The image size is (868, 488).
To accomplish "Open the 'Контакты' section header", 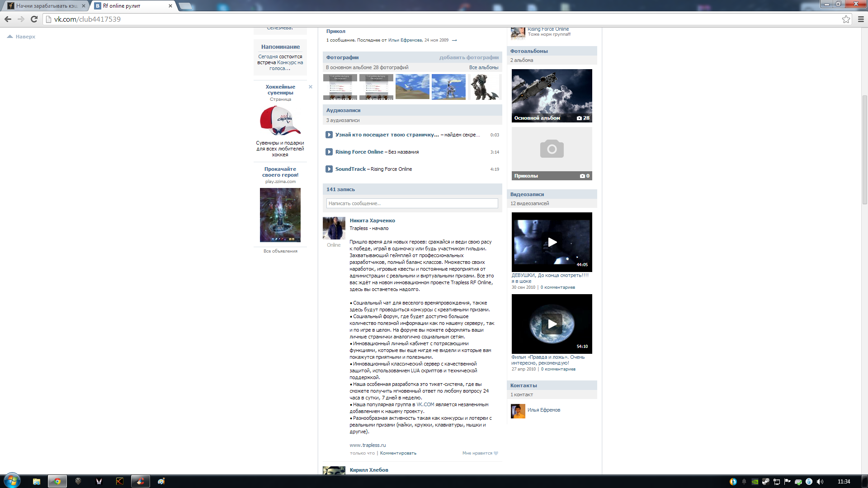I will pyautogui.click(x=524, y=385).
